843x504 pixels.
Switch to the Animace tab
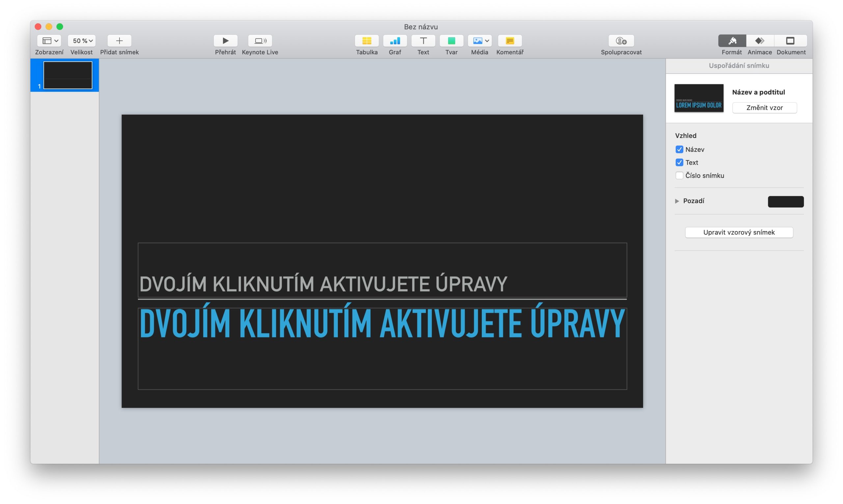tap(759, 41)
